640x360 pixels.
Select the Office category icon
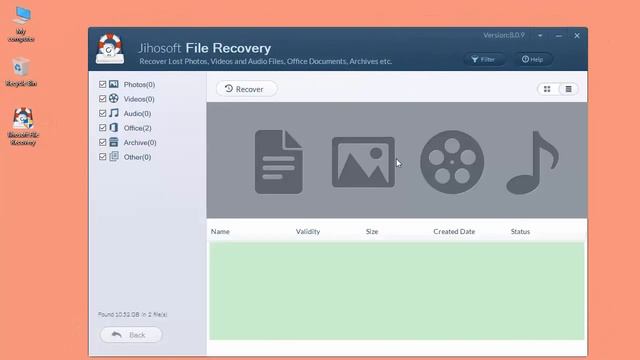[x=114, y=127]
